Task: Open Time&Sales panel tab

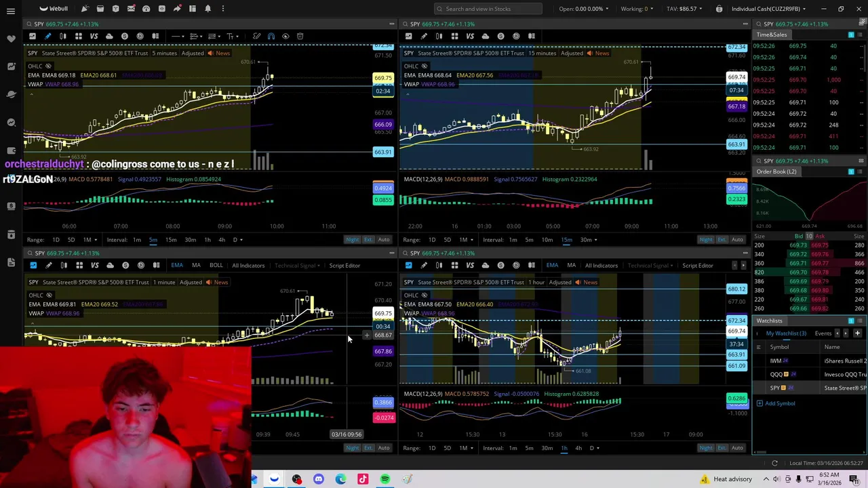Action: [x=772, y=35]
